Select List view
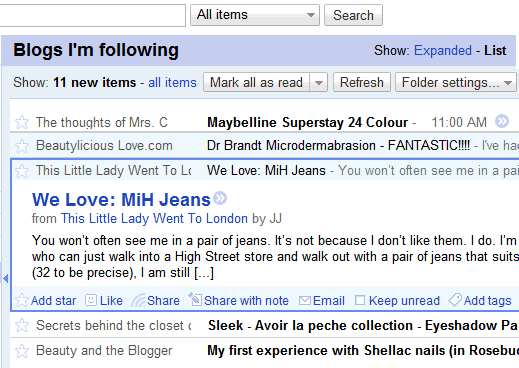 [x=495, y=51]
